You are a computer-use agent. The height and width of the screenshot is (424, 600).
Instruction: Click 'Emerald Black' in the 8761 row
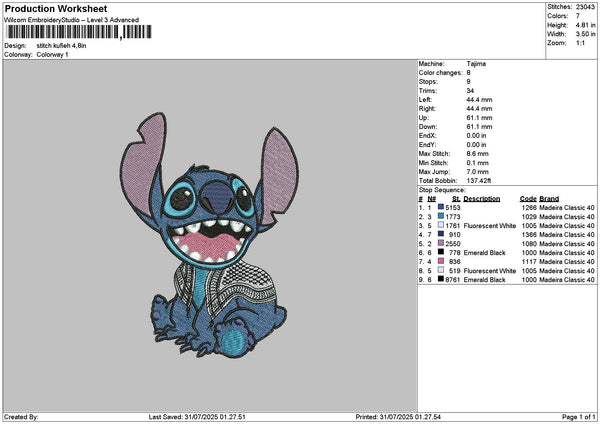484,280
